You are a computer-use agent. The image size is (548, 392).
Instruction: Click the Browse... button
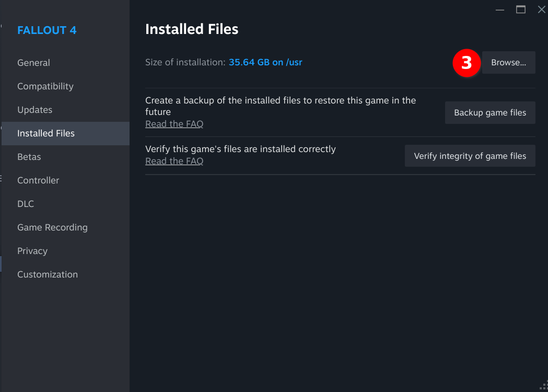click(508, 63)
